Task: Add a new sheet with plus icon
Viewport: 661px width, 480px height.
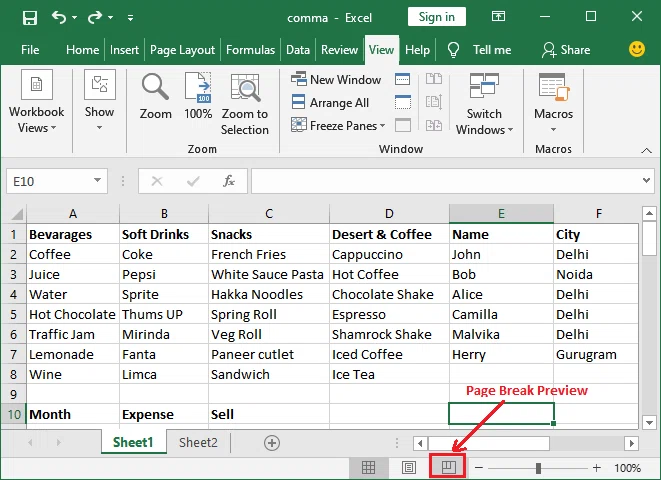Action: [272, 443]
